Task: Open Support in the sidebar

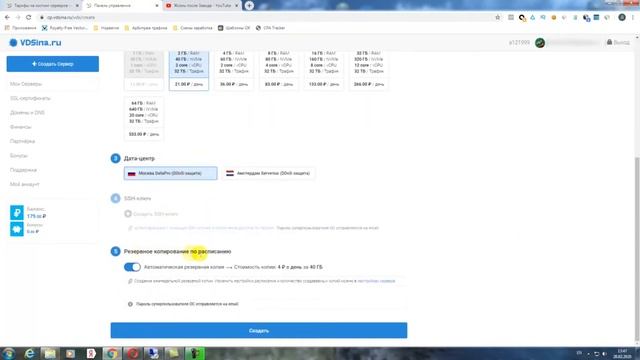Action: point(23,170)
